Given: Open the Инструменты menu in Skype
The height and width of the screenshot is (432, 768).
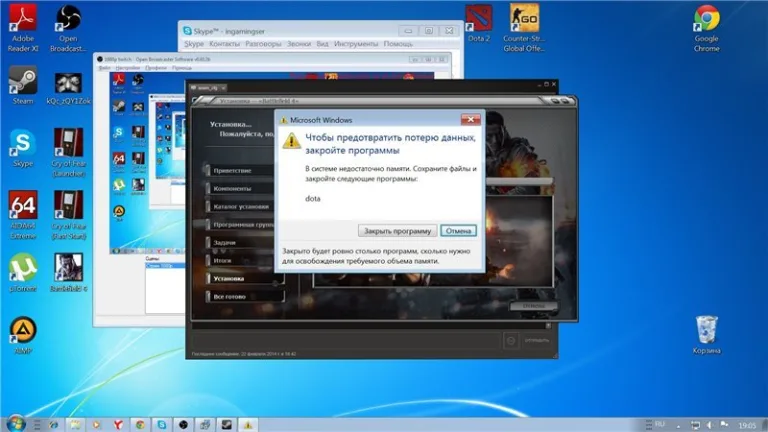Looking at the screenshot, I should [356, 44].
